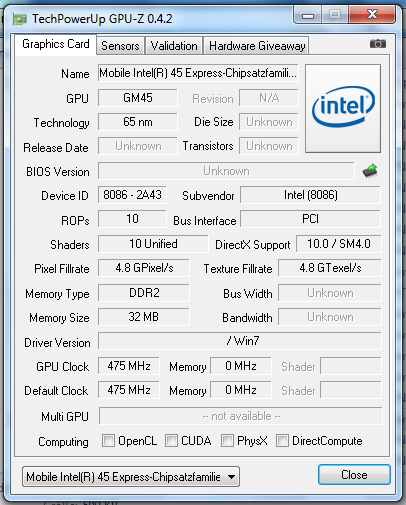Click the Subvendor field Intel (8086)
406x505 pixels.
(310, 195)
